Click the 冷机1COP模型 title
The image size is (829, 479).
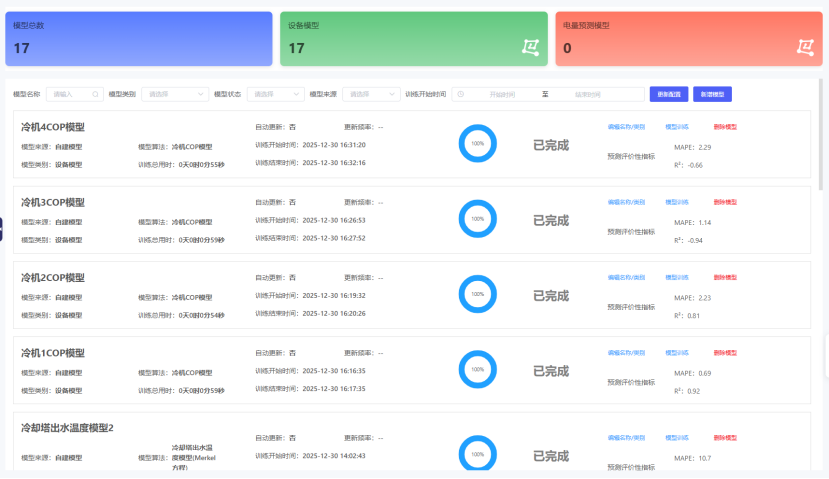(x=53, y=353)
